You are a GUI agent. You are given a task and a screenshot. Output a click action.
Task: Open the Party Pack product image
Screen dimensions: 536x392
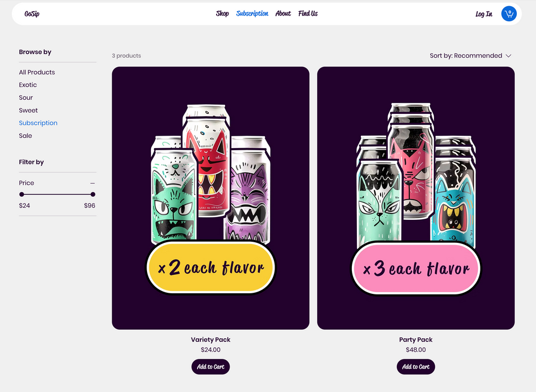(416, 198)
